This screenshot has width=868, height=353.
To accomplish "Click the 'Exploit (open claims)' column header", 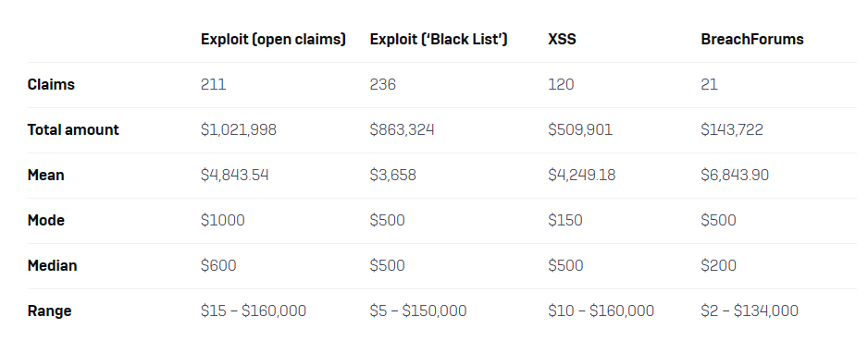I will 274,40.
